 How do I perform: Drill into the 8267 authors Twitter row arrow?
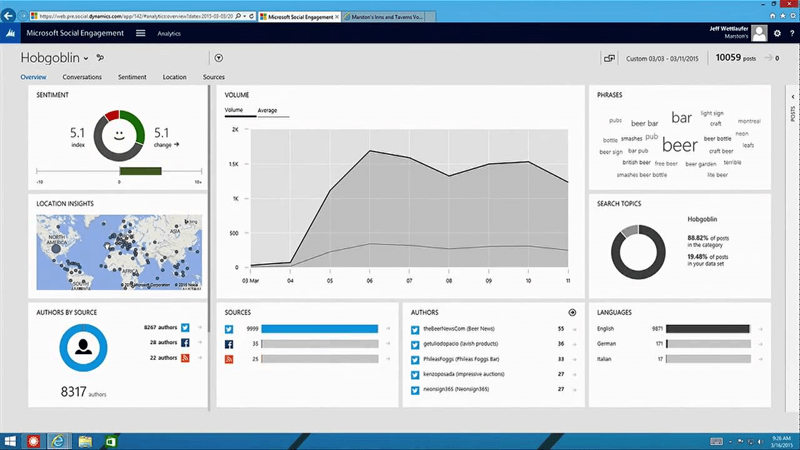(x=199, y=328)
